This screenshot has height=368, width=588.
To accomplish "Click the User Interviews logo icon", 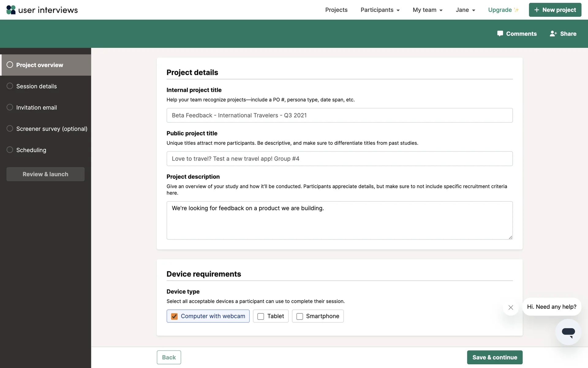I will [11, 10].
